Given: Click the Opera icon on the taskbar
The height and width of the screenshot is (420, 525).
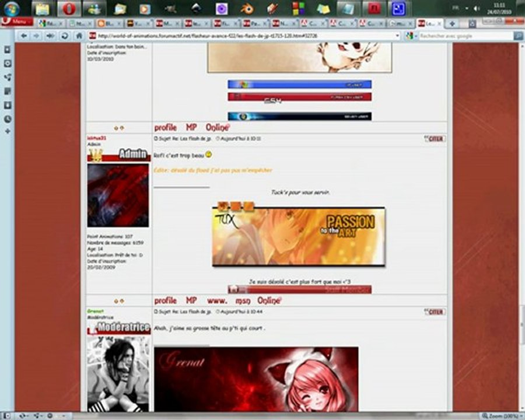Looking at the screenshot, I should (x=69, y=9).
